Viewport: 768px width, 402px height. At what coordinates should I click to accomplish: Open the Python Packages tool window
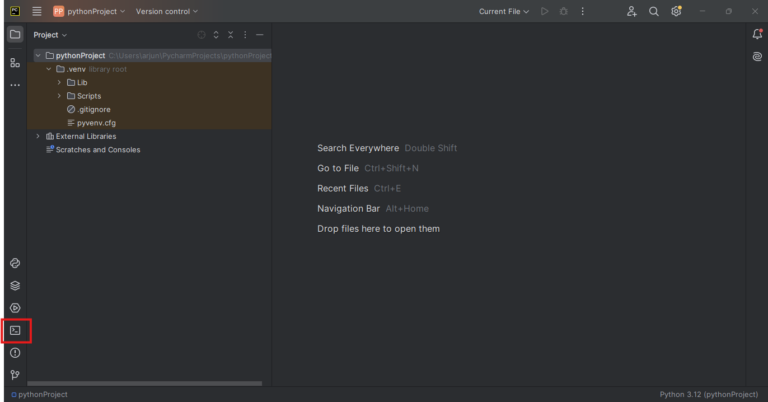click(15, 285)
